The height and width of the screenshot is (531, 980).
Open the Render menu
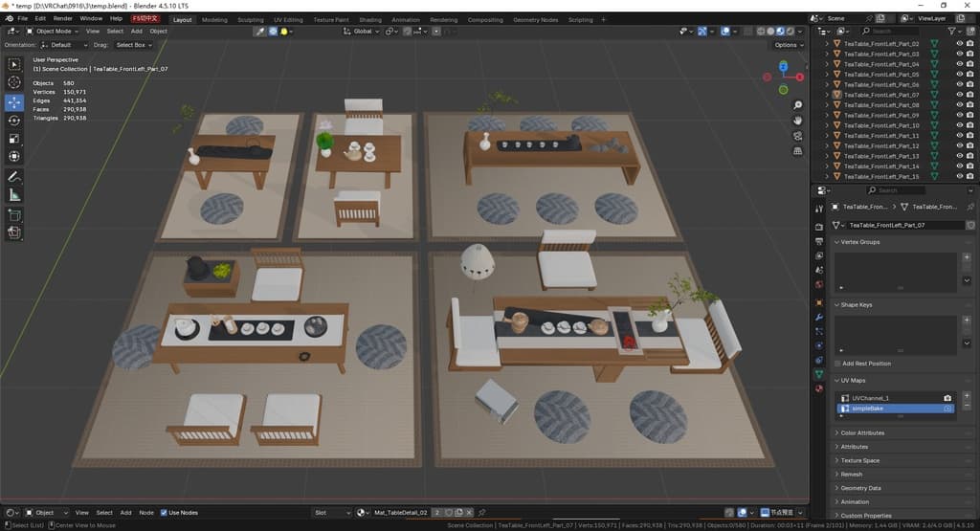[x=62, y=19]
